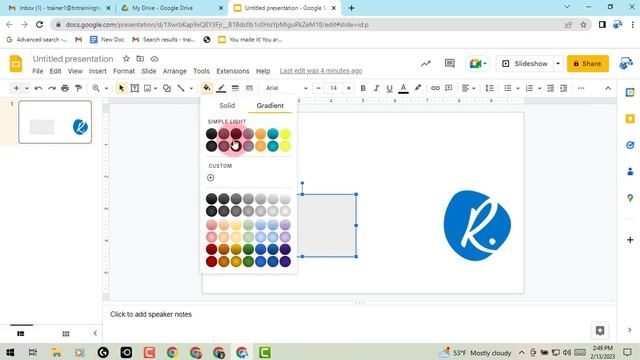Expand the Slideshow options arrow

pyautogui.click(x=558, y=63)
